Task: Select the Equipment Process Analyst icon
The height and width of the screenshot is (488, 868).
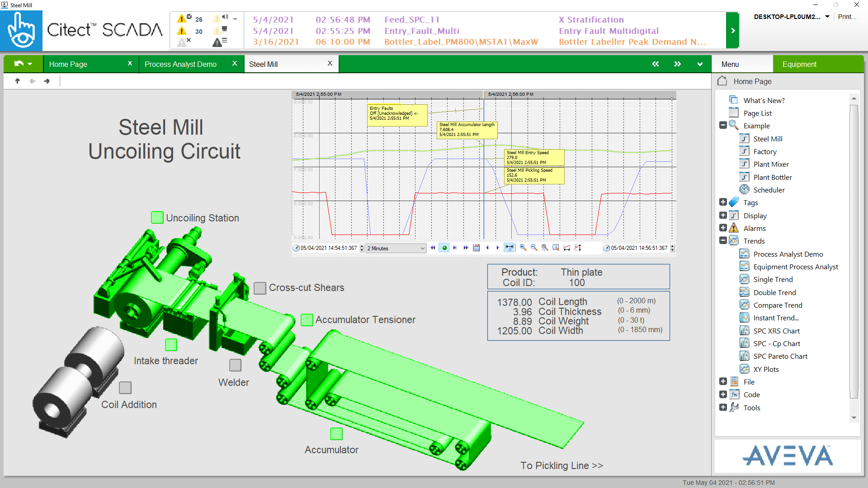Action: [x=744, y=266]
